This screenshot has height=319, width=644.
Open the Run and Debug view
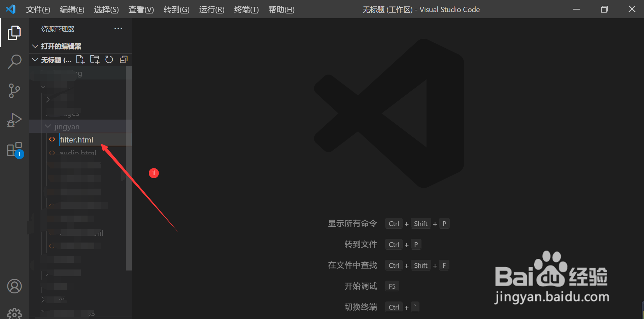[x=14, y=120]
